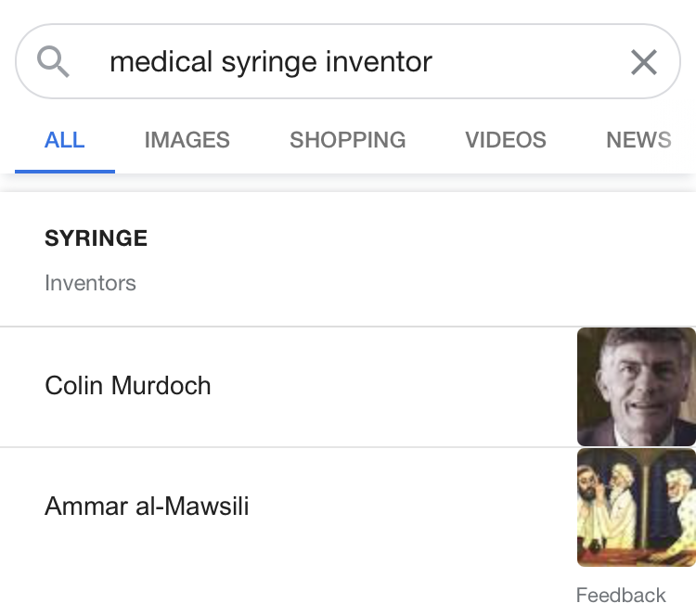Click the Inventors subtitle label
The width and height of the screenshot is (696, 616).
coord(90,283)
